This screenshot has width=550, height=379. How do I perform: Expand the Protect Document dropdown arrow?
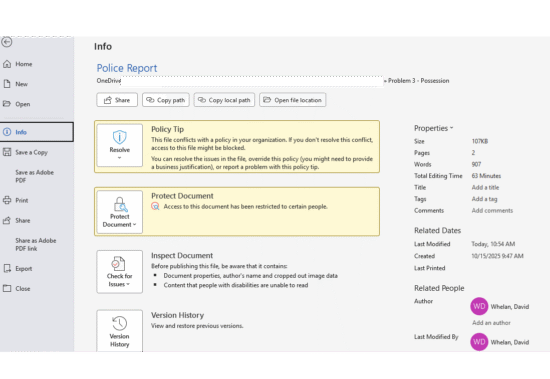[x=135, y=224]
